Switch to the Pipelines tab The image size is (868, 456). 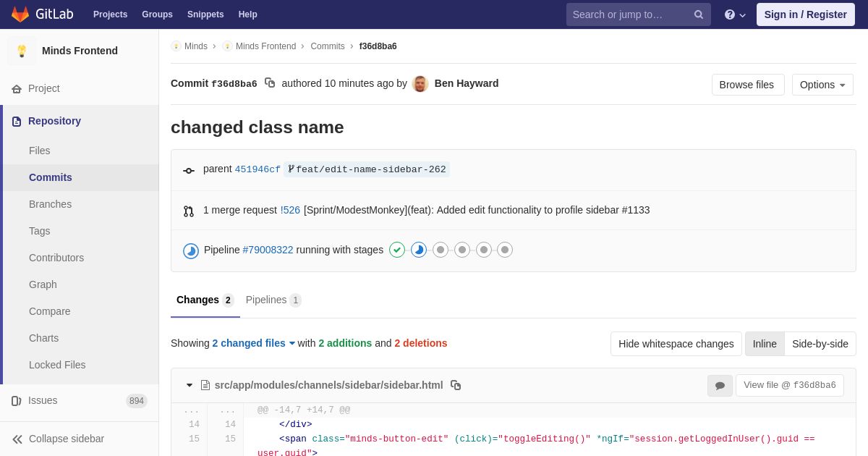click(x=273, y=300)
